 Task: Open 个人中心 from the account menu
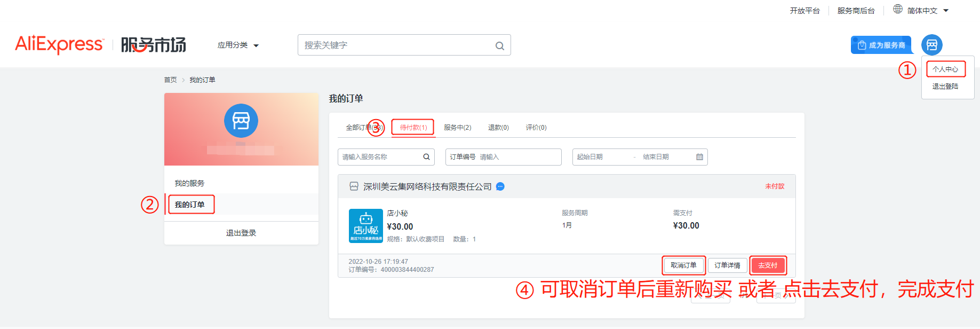(x=945, y=69)
